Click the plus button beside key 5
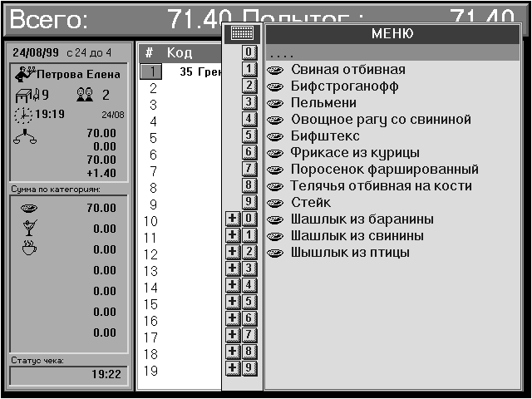 [233, 302]
